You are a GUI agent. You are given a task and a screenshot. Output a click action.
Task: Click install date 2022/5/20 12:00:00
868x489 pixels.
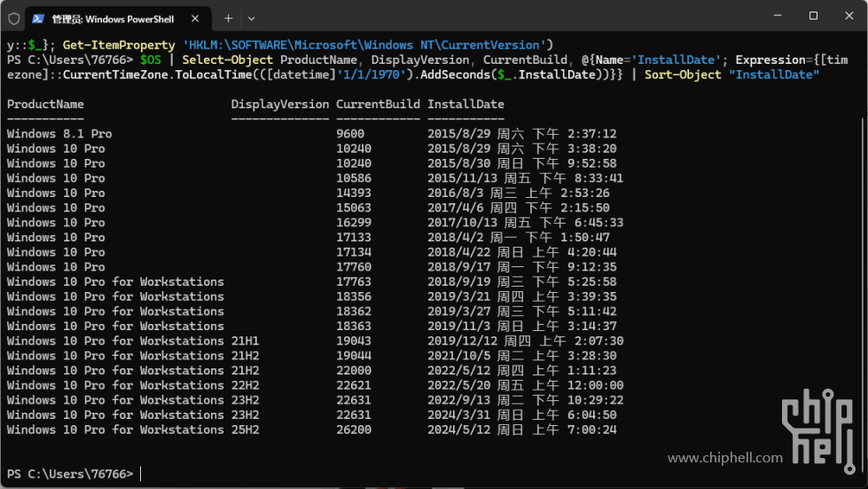[x=526, y=385]
